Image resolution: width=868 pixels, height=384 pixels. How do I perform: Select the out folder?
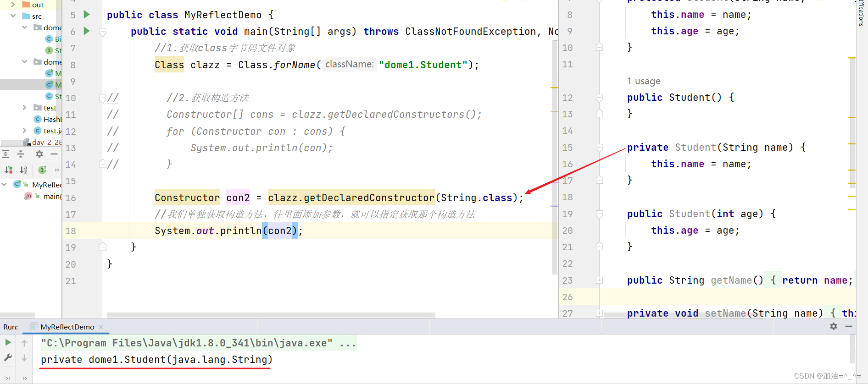click(x=33, y=5)
